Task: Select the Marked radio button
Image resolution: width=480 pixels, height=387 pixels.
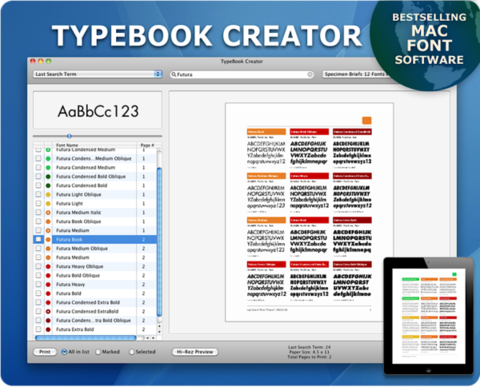Action: click(x=98, y=352)
